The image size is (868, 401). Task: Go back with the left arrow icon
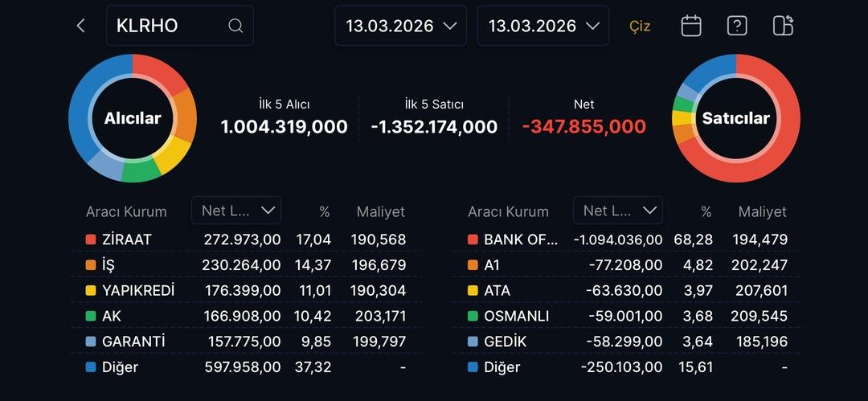pyautogui.click(x=80, y=26)
